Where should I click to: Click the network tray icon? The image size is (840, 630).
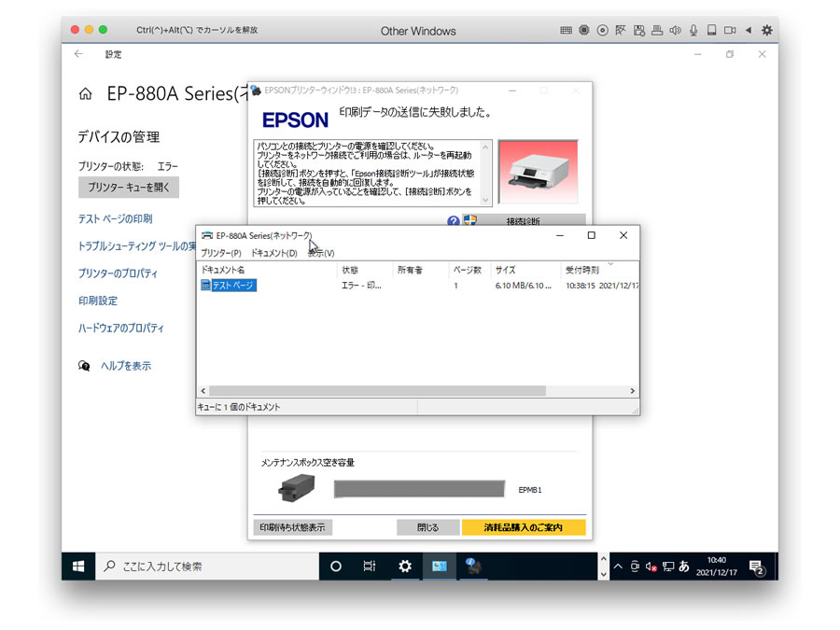point(668,567)
